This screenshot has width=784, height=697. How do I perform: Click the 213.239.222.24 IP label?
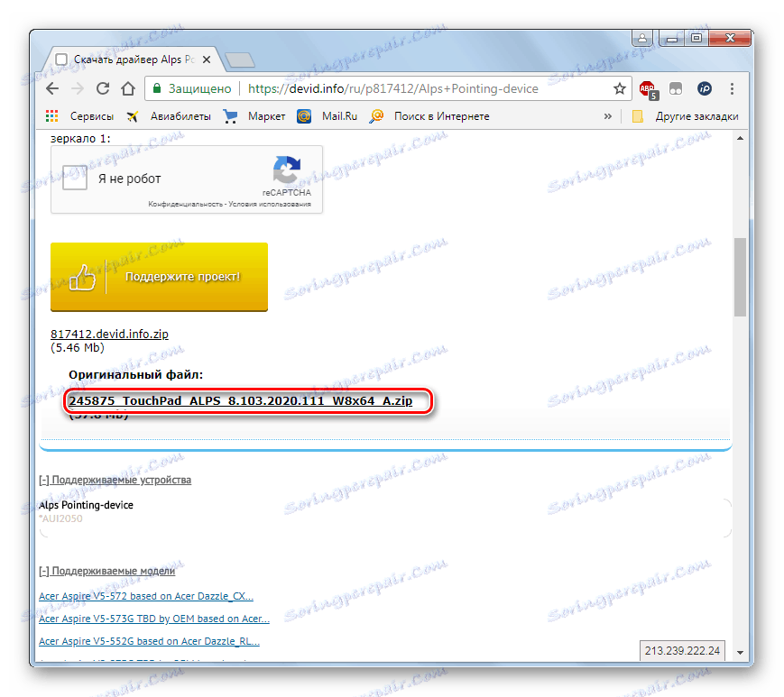682,650
